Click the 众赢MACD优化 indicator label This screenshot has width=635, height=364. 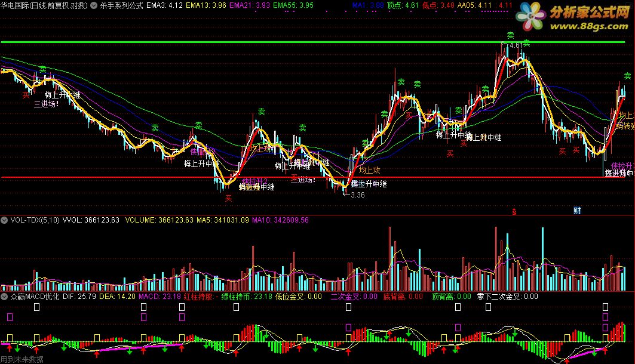tap(35, 297)
